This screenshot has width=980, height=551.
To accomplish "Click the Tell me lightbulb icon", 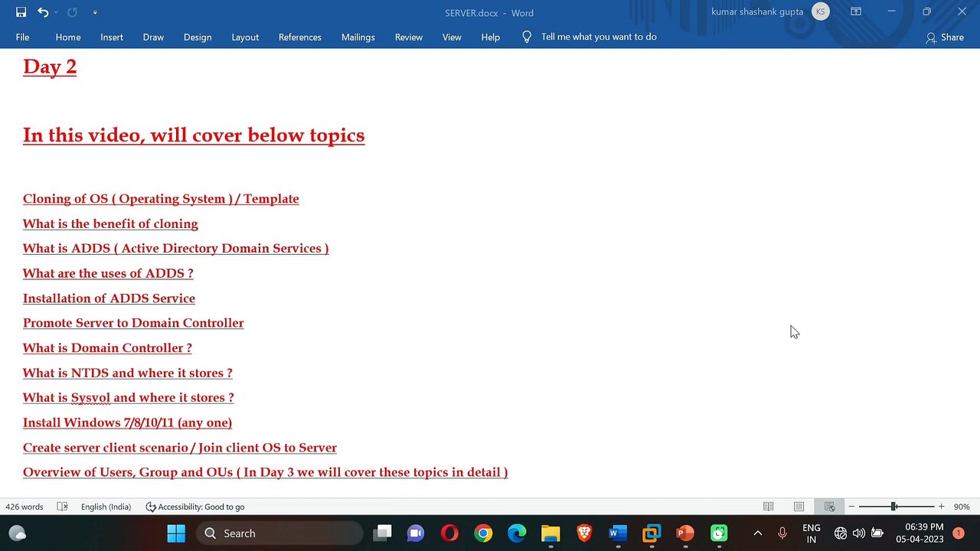I will tap(527, 37).
